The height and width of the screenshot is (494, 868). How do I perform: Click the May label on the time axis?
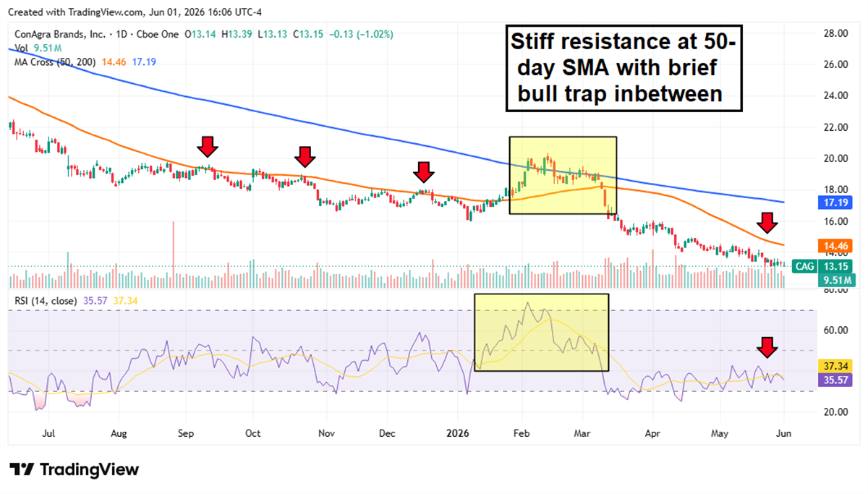pos(719,434)
